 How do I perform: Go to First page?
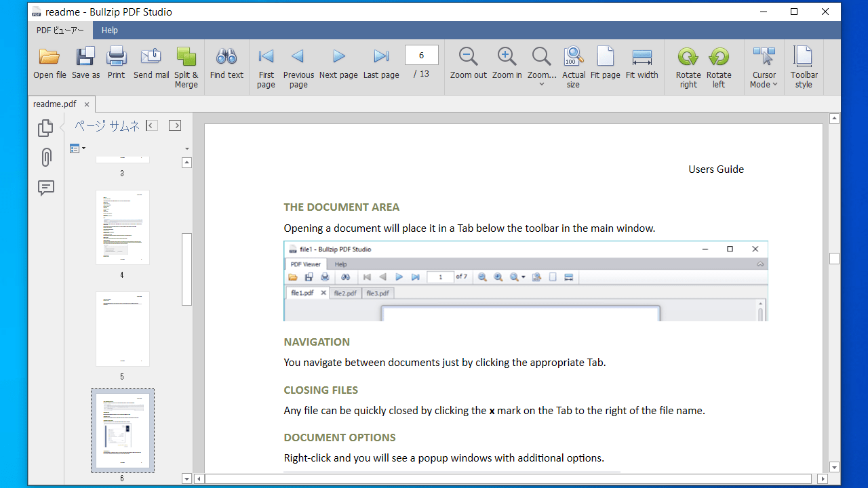(266, 67)
